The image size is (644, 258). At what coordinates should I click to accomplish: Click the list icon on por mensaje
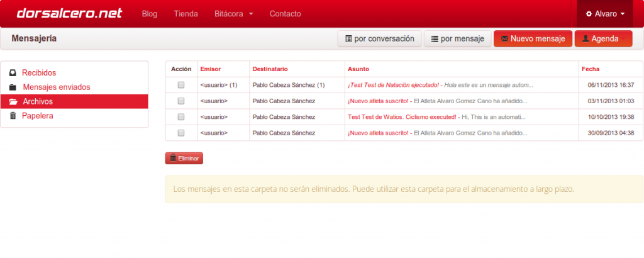pyautogui.click(x=435, y=39)
